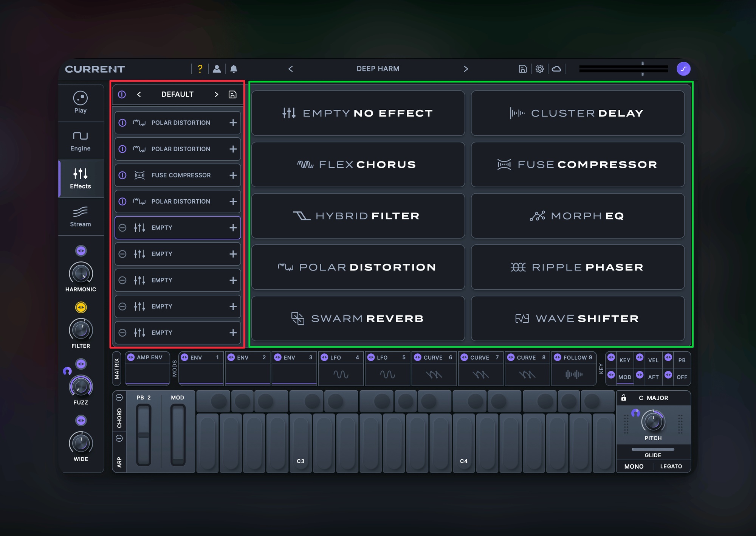This screenshot has height=536, width=756.
Task: Click the HARMONIC macro knob
Action: click(81, 273)
